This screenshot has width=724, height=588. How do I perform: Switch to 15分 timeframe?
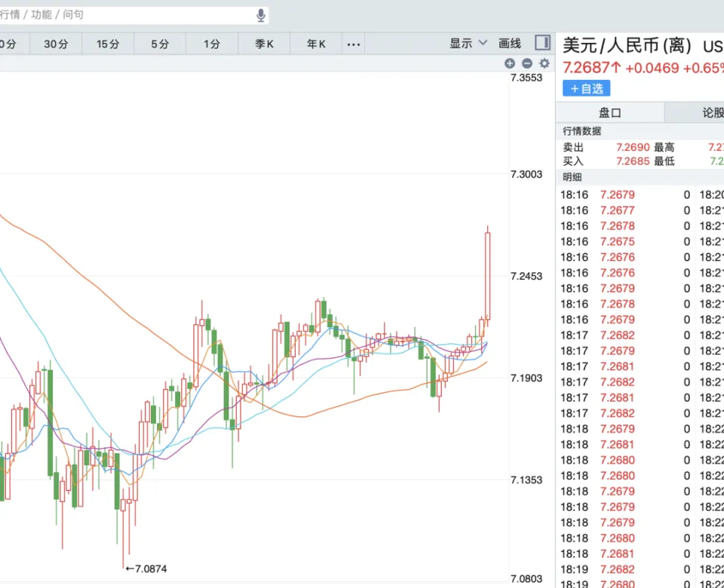click(108, 44)
